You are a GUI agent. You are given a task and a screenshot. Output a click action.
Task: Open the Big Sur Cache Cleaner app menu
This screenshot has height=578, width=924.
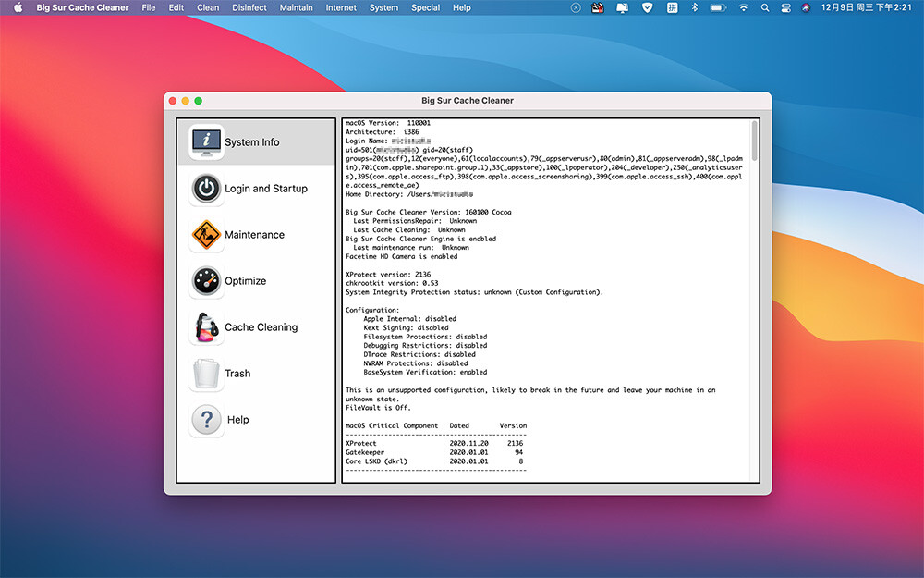pos(82,7)
